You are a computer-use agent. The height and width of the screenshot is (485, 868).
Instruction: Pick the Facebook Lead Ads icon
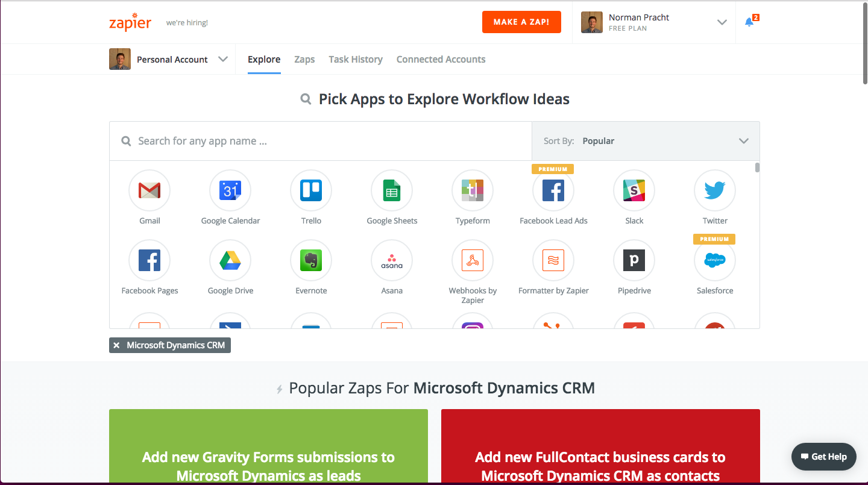click(553, 190)
